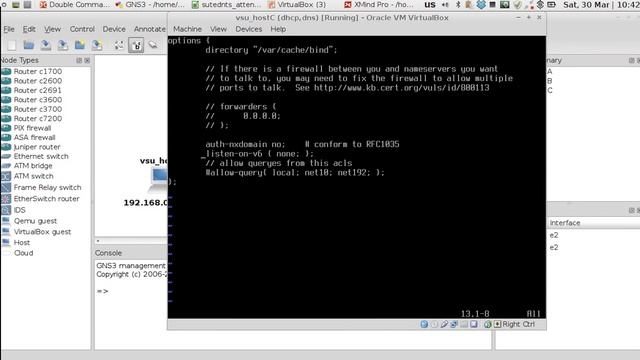
Task: Open the GNS3 File menu
Action: click(x=9, y=29)
